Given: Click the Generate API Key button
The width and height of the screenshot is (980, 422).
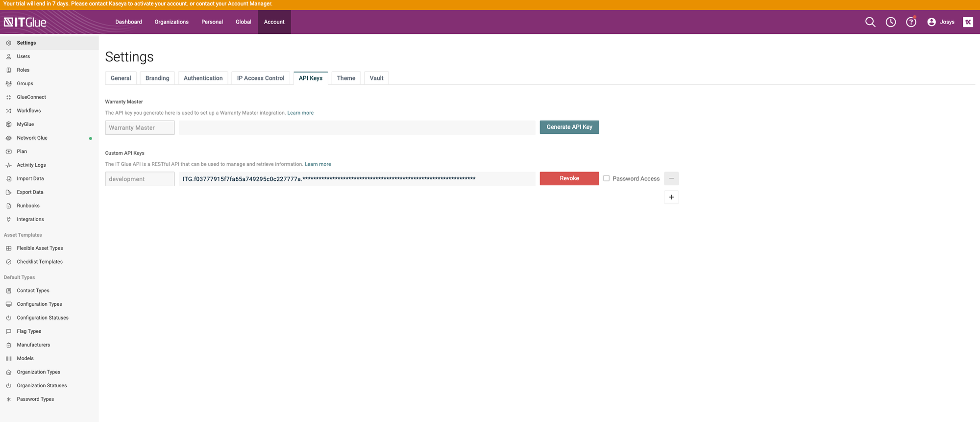Looking at the screenshot, I should coord(569,127).
